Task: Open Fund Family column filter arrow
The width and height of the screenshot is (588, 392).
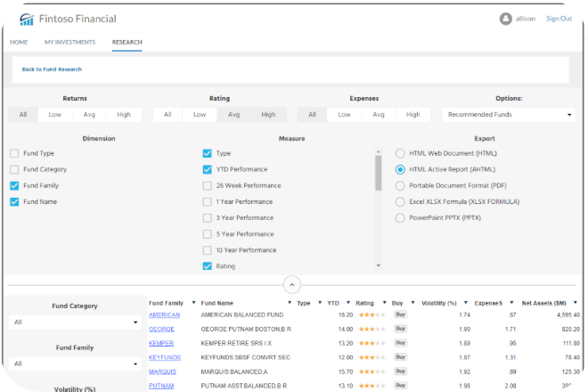Action: point(193,303)
